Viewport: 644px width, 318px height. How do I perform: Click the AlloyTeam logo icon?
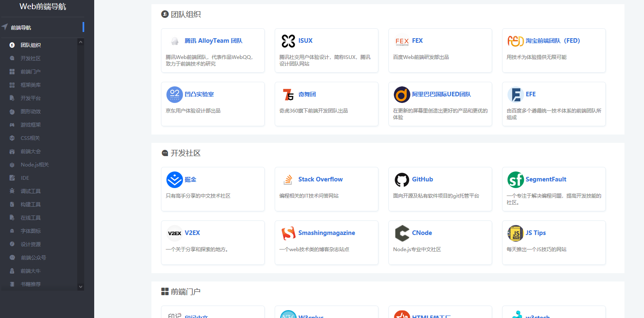pos(175,41)
